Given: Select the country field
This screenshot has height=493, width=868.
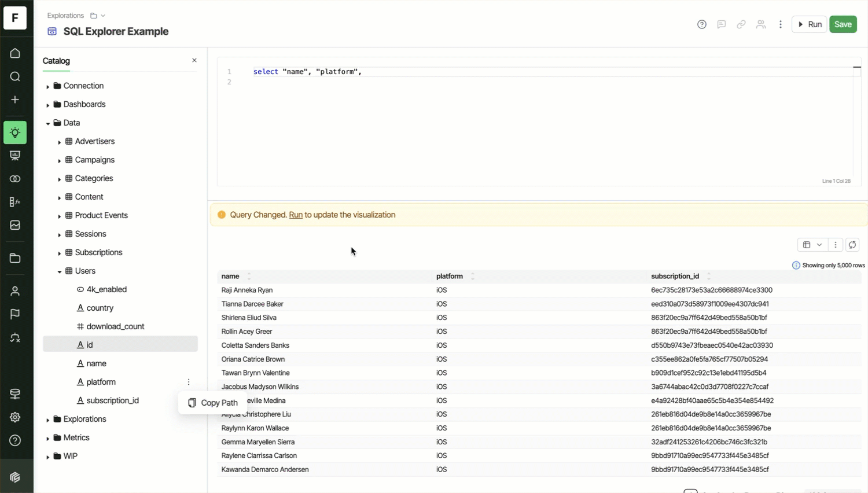Looking at the screenshot, I should coord(100,308).
